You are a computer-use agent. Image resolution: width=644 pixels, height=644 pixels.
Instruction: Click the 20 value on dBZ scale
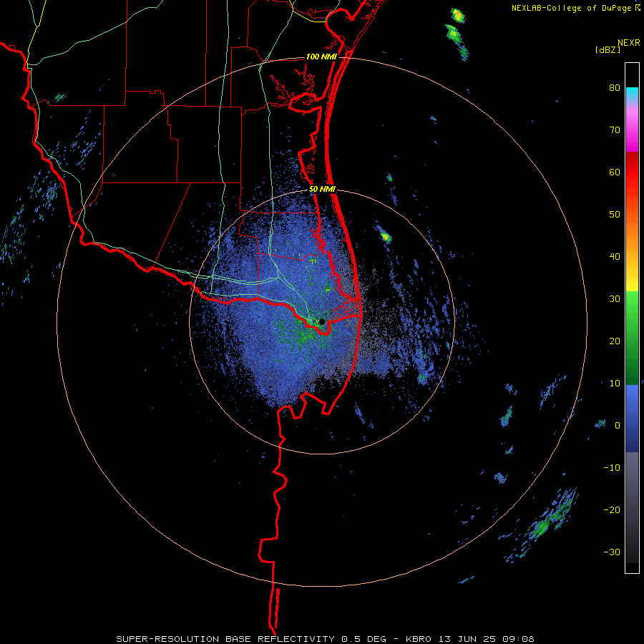[x=615, y=341]
